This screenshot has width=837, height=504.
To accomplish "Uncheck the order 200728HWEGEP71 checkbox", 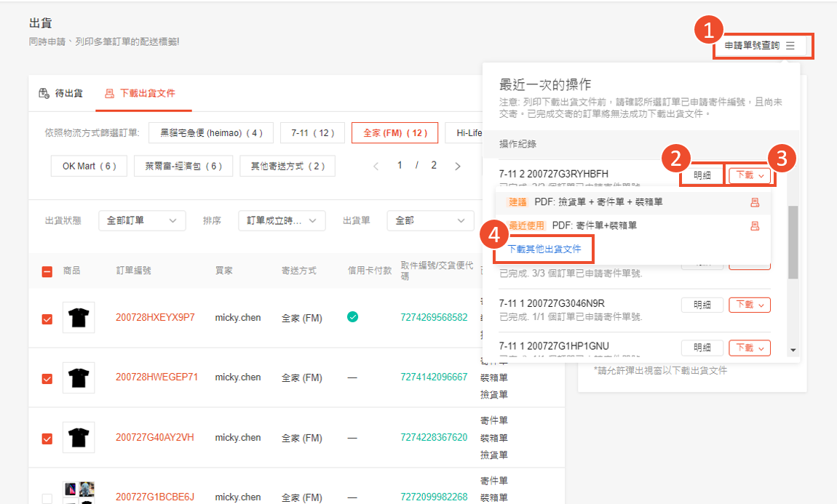I will (x=47, y=378).
